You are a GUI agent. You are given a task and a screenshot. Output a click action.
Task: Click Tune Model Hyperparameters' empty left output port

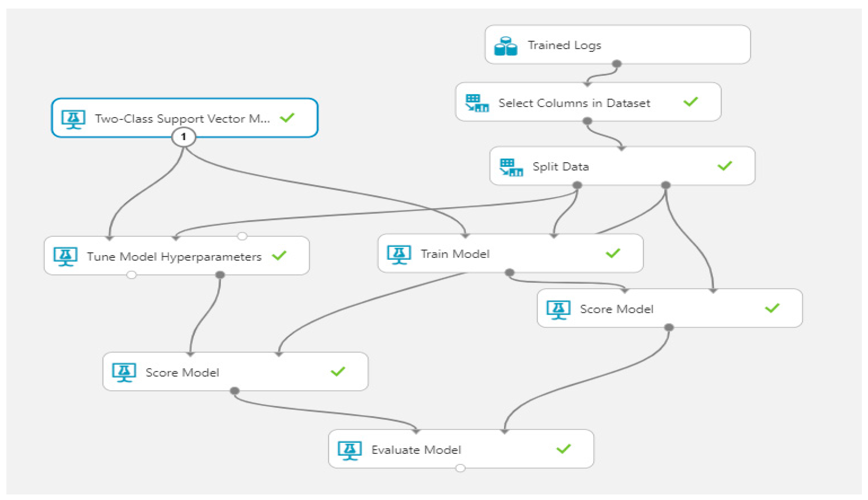click(131, 275)
